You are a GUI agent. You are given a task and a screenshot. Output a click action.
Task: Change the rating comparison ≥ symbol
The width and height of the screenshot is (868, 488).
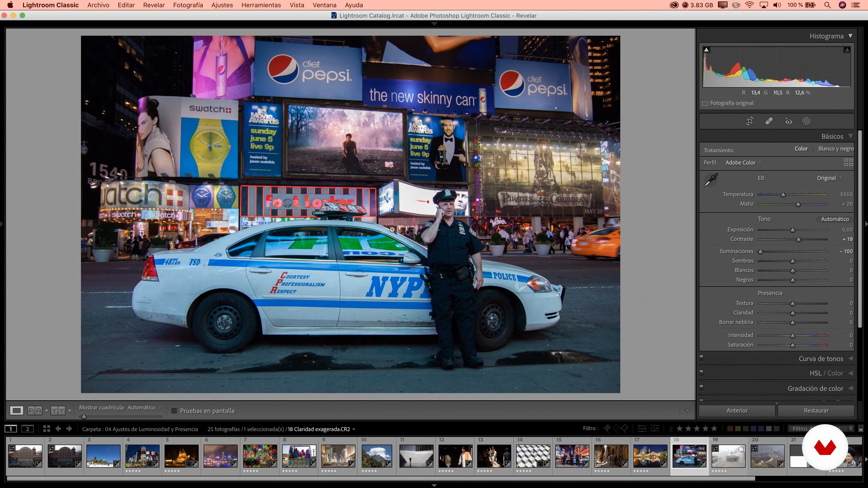[x=671, y=429]
